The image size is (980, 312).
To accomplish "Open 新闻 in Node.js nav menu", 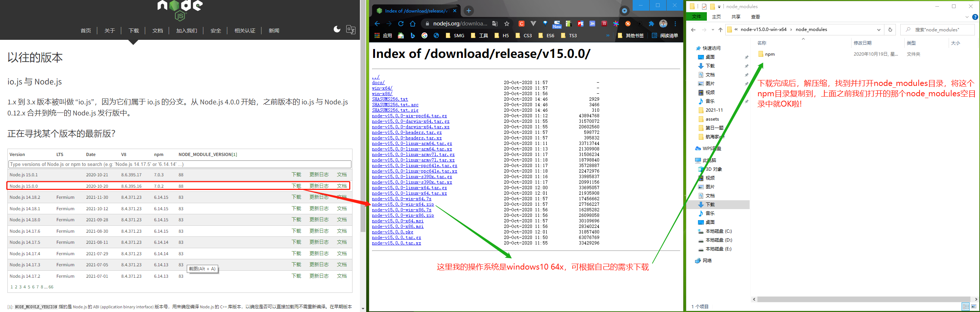I will pos(274,30).
